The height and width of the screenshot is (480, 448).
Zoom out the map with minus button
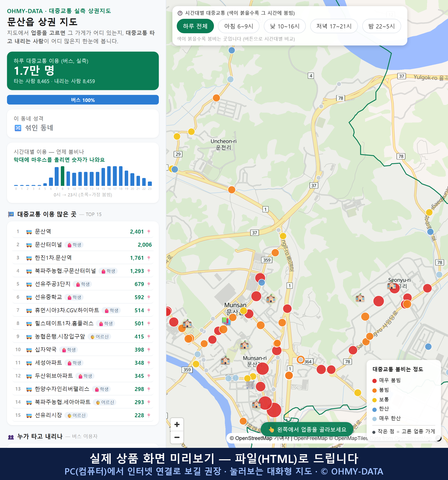point(177,437)
